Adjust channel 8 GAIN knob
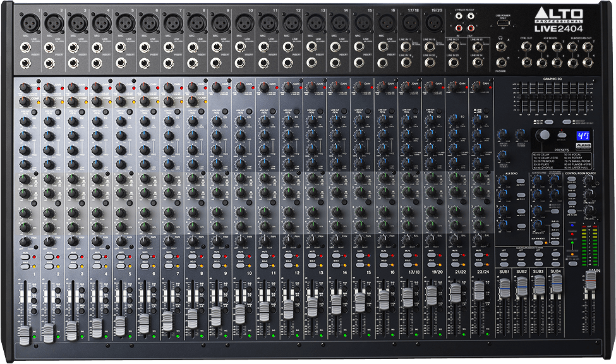Viewport: 616px width, 364px height. pyautogui.click(x=193, y=88)
